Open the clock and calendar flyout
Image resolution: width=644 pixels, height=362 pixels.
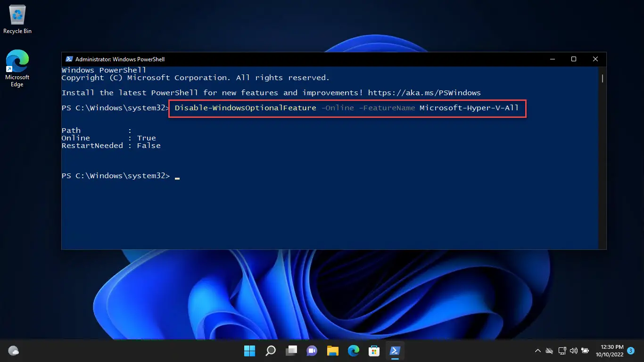pyautogui.click(x=610, y=351)
